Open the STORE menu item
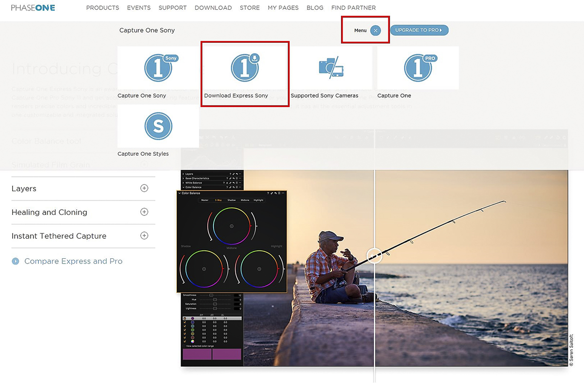 pyautogui.click(x=250, y=8)
